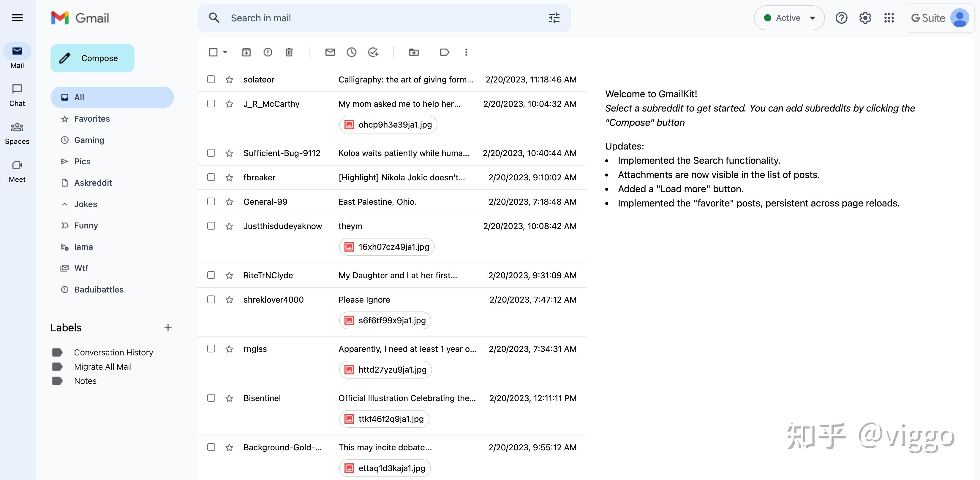
Task: Click the snooze clock icon
Action: click(x=352, y=52)
